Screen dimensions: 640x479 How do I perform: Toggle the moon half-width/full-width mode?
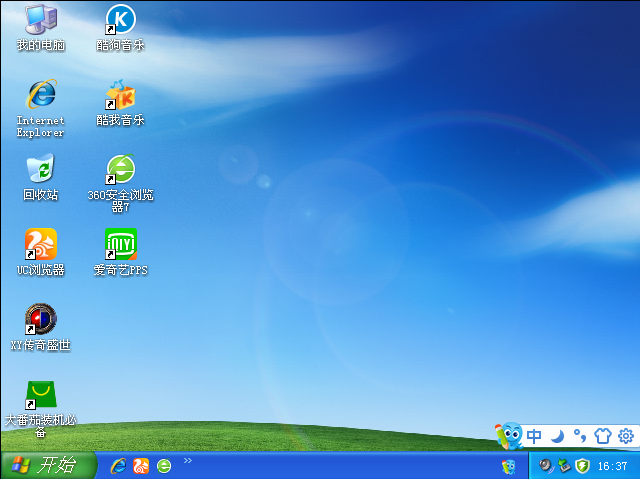pyautogui.click(x=557, y=436)
